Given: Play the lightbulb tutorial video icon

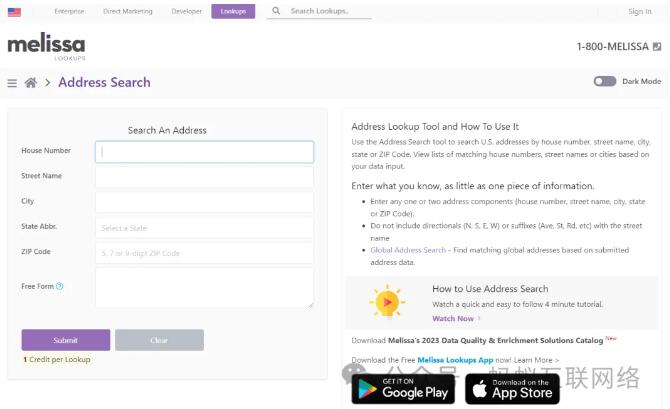Looking at the screenshot, I should tap(388, 302).
